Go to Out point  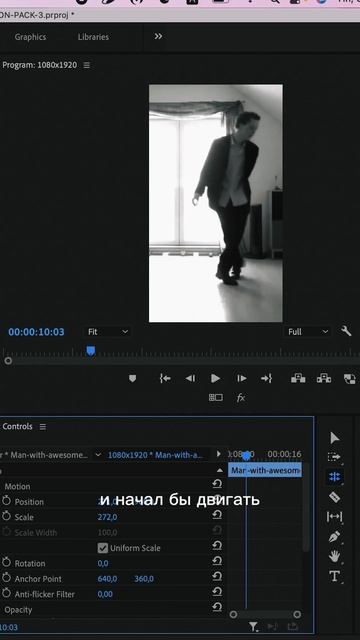[267, 378]
